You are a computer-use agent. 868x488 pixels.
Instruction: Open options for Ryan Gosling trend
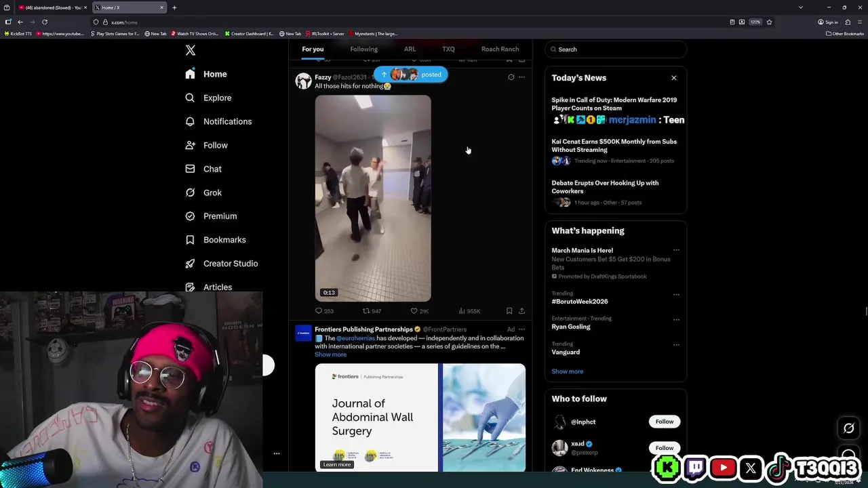pos(676,319)
